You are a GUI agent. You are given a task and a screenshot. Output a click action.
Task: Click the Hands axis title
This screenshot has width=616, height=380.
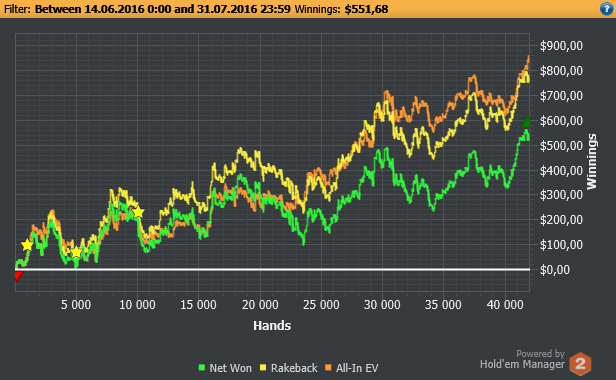[x=272, y=325]
